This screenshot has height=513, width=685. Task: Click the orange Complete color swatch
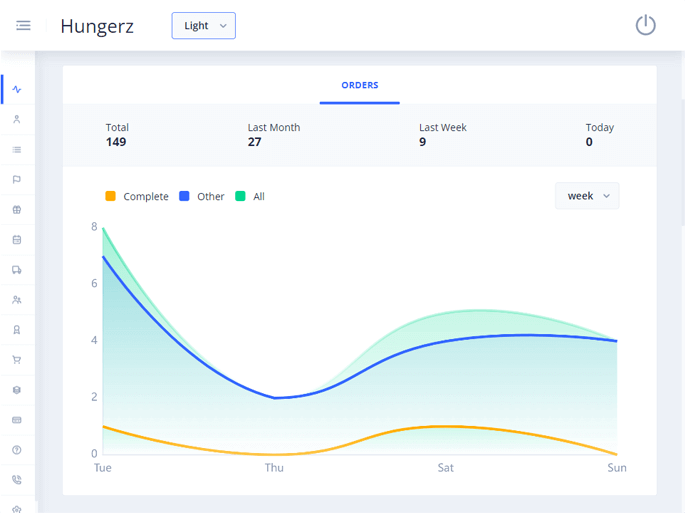(110, 197)
